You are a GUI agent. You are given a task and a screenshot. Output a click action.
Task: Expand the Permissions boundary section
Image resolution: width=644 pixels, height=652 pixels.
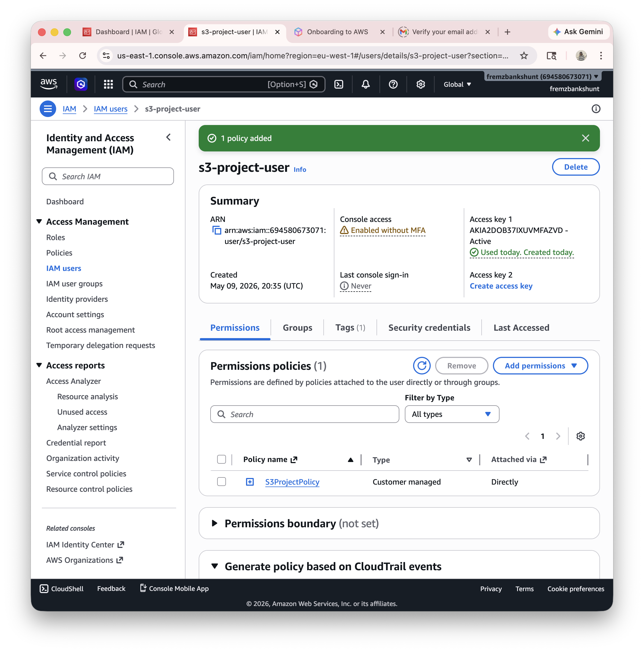[215, 523]
